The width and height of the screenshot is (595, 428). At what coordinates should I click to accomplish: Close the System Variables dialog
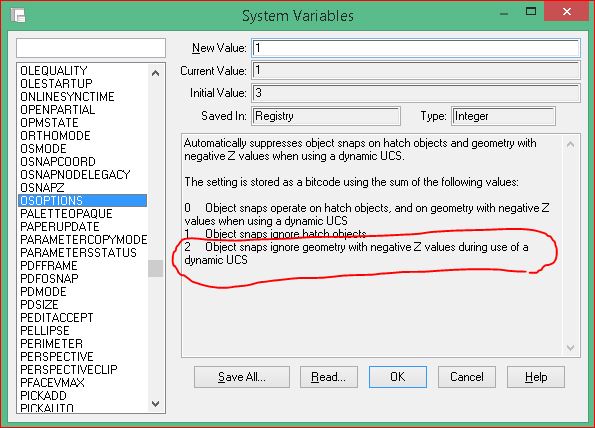[x=567, y=11]
